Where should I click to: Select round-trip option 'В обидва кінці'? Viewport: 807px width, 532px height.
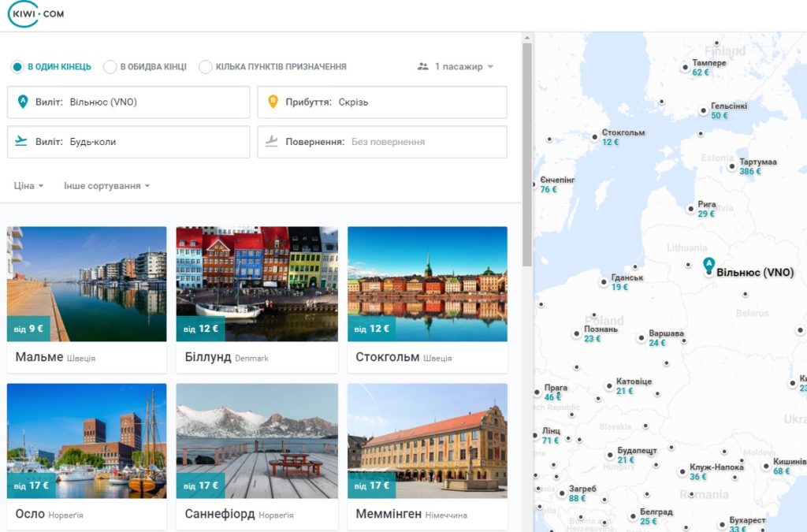point(145,67)
